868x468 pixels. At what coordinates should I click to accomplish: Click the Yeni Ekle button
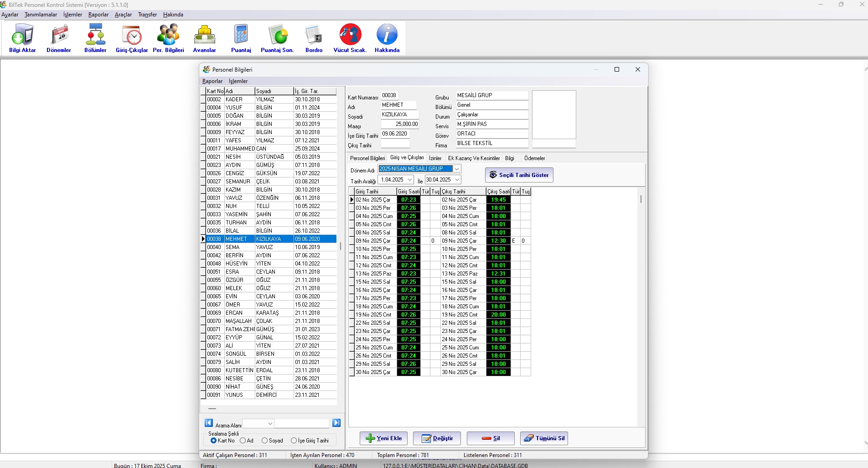click(x=384, y=438)
